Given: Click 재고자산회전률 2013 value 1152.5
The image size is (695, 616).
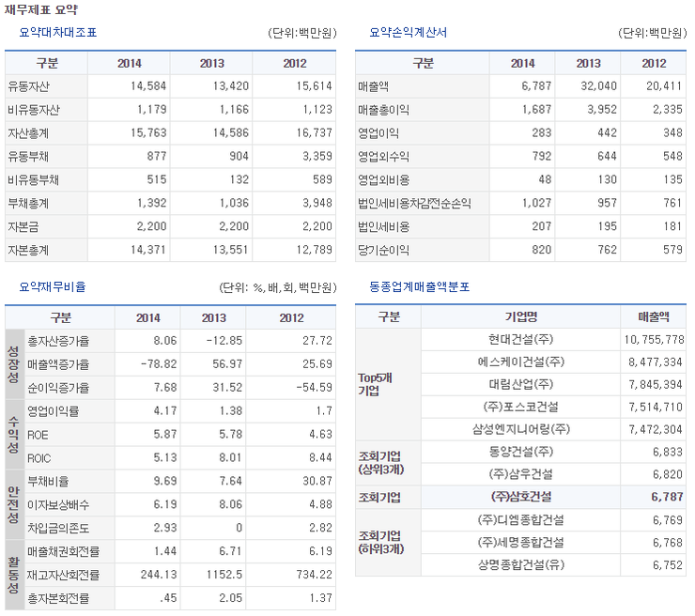Looking at the screenshot, I should 224,575.
